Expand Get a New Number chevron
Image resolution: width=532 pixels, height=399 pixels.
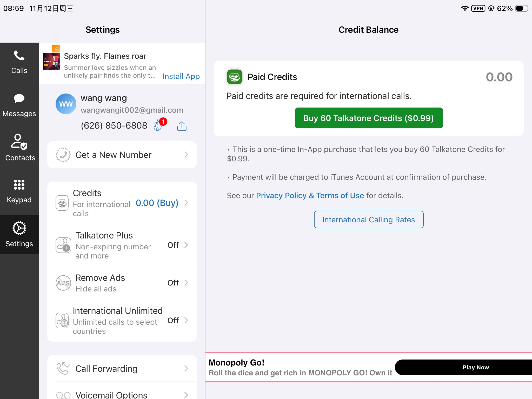coord(186,155)
